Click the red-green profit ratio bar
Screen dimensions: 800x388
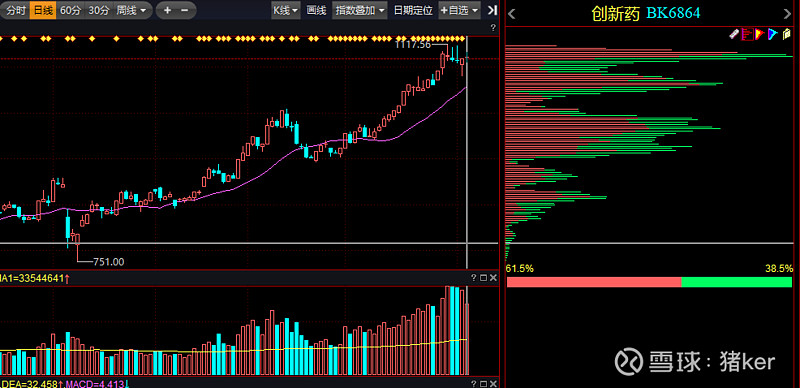(x=649, y=282)
